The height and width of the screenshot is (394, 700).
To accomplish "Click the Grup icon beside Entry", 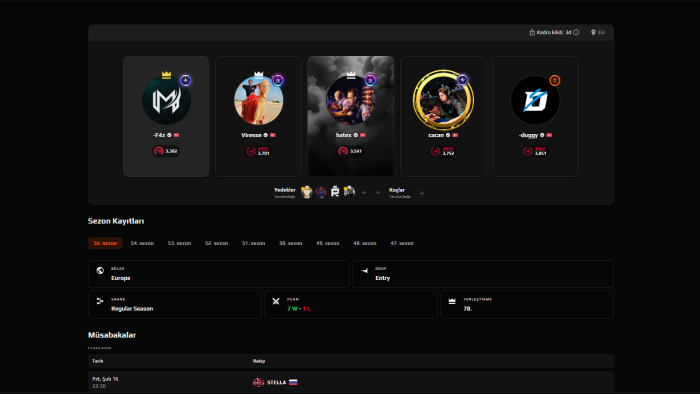I will 365,270.
